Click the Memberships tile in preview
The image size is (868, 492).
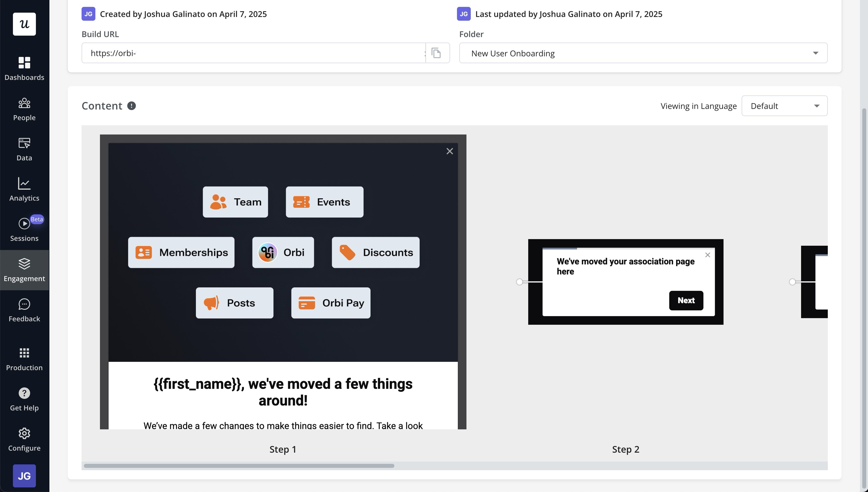click(181, 252)
